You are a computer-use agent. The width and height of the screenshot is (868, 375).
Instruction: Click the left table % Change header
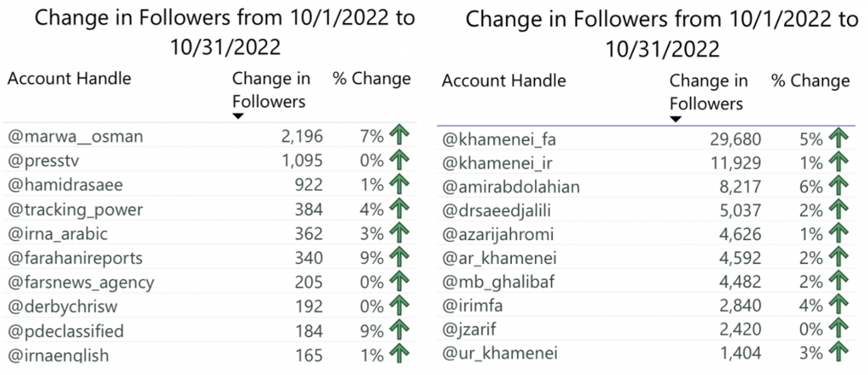click(372, 78)
